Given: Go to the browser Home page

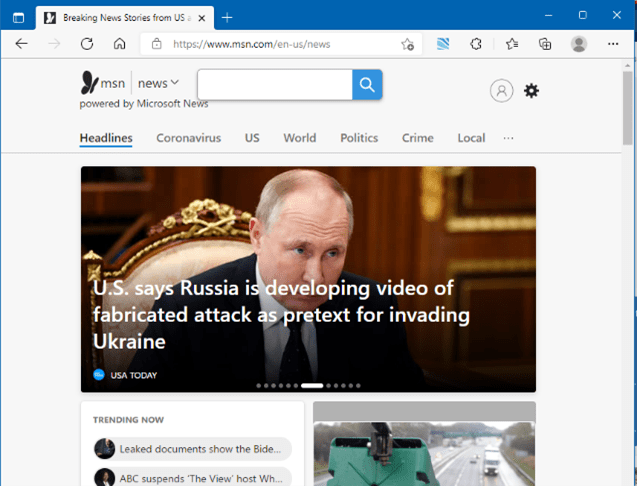Looking at the screenshot, I should pos(119,44).
